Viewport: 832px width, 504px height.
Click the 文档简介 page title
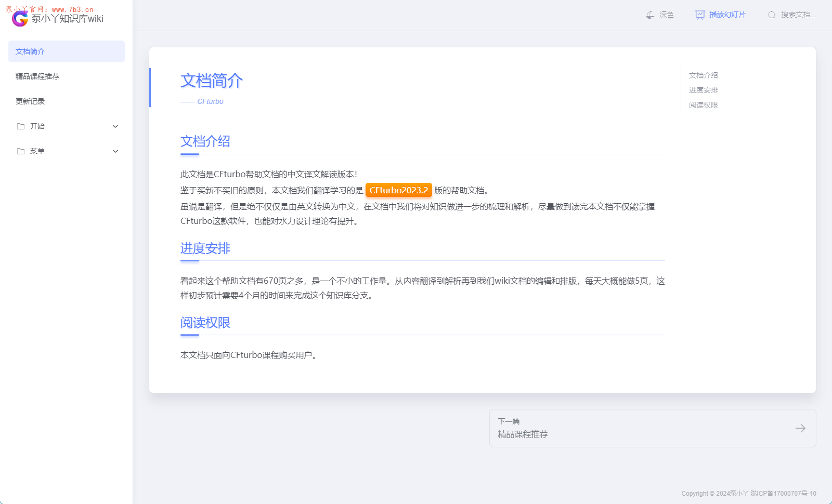tap(212, 81)
